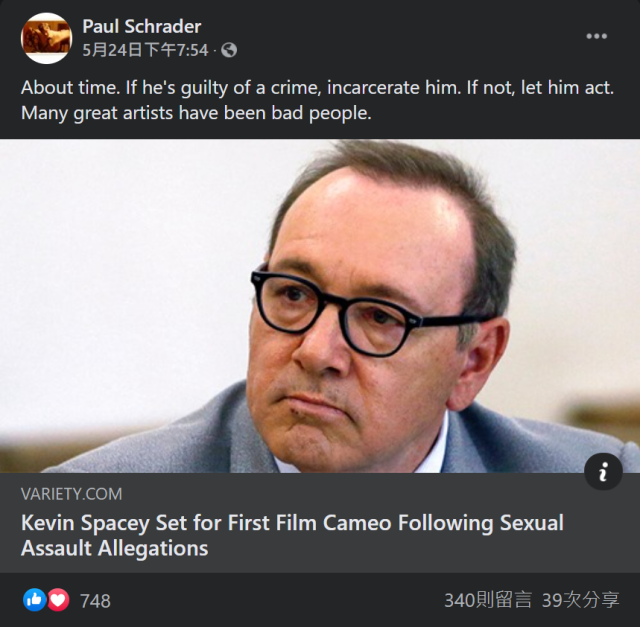The image size is (640, 627).
Task: View the 39次分享 shares list
Action: click(580, 600)
